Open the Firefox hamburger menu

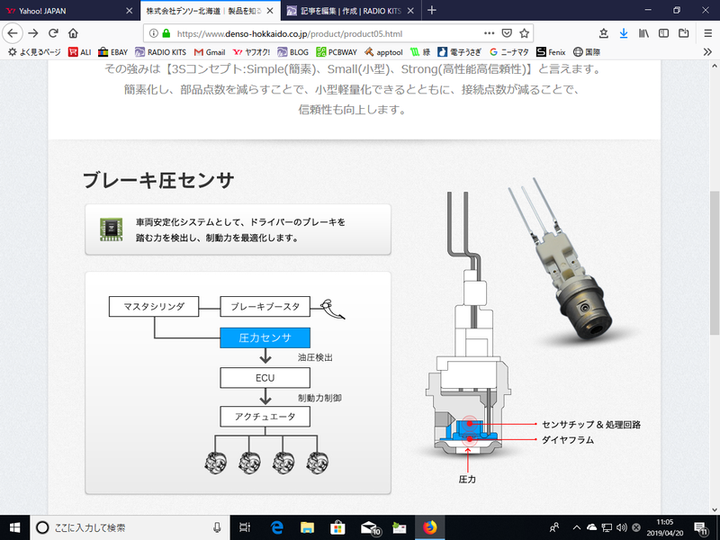(x=708, y=32)
